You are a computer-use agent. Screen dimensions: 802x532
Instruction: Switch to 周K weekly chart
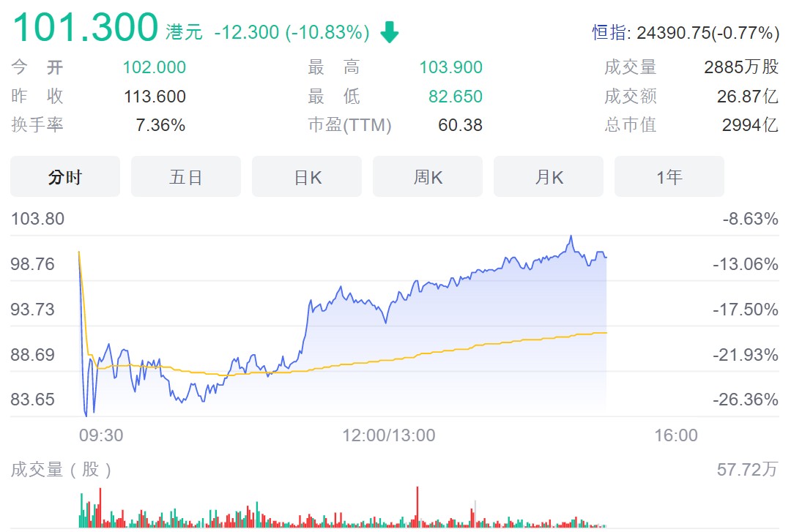click(428, 176)
